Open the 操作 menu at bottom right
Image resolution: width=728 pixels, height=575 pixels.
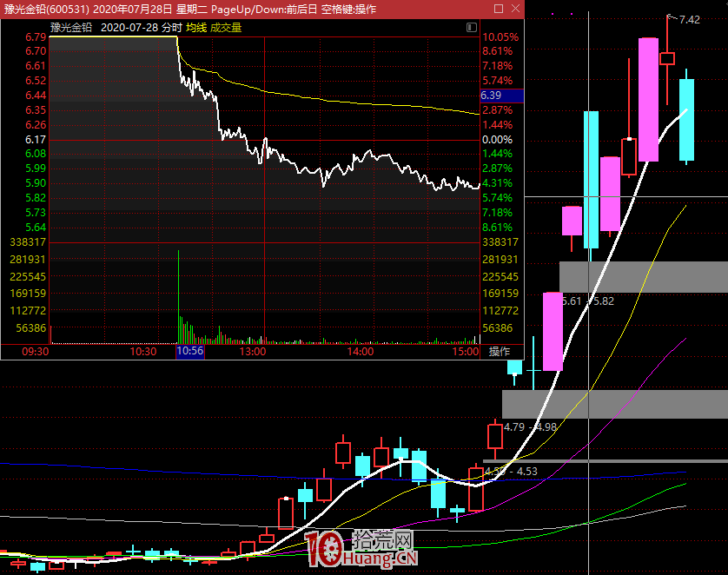click(x=500, y=352)
